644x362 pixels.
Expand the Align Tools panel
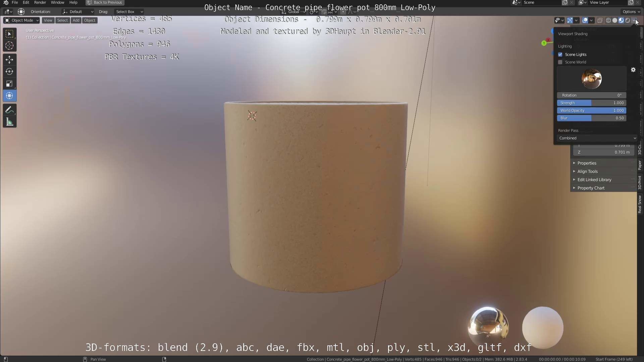[x=603, y=172]
